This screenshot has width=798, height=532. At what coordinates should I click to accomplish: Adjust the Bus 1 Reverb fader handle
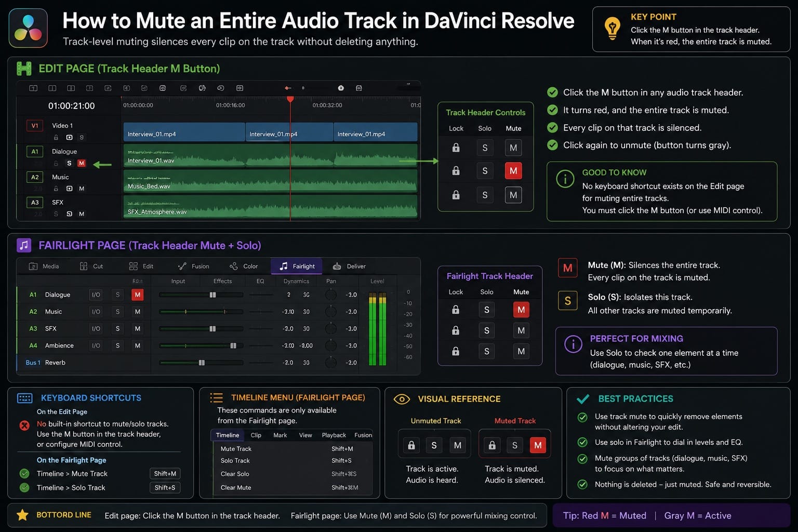pyautogui.click(x=202, y=363)
